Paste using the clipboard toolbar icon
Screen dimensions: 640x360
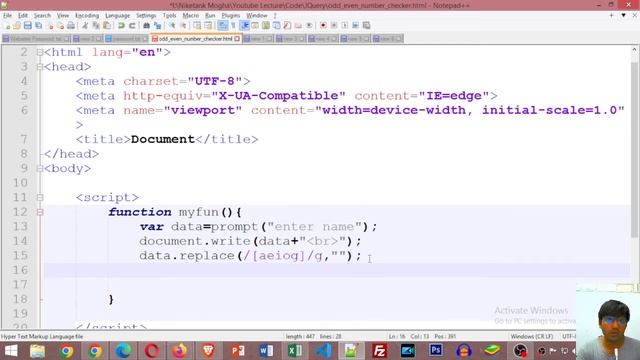tap(107, 26)
